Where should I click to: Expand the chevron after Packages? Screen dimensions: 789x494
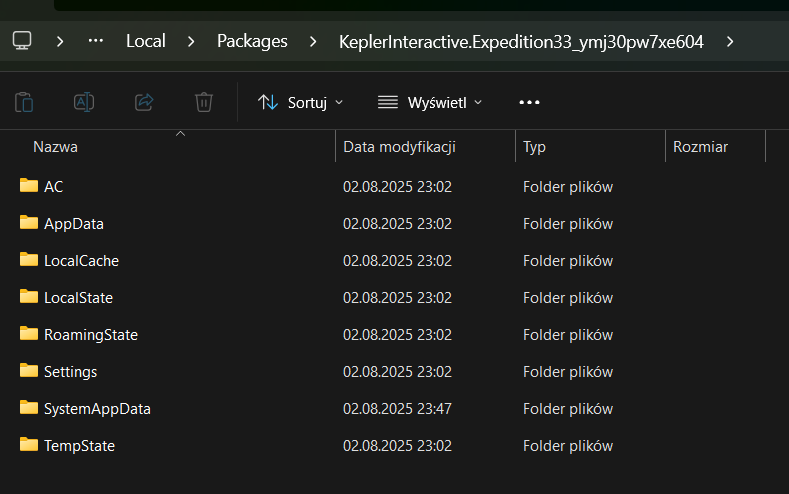click(x=313, y=41)
